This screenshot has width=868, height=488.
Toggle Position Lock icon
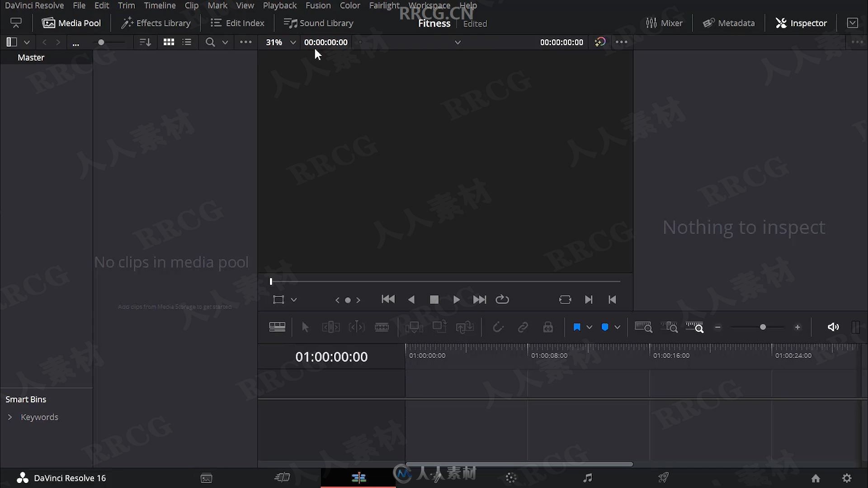[x=548, y=327]
